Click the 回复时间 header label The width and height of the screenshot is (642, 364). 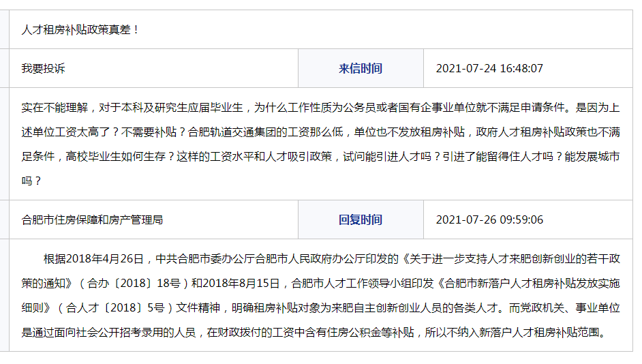(361, 219)
